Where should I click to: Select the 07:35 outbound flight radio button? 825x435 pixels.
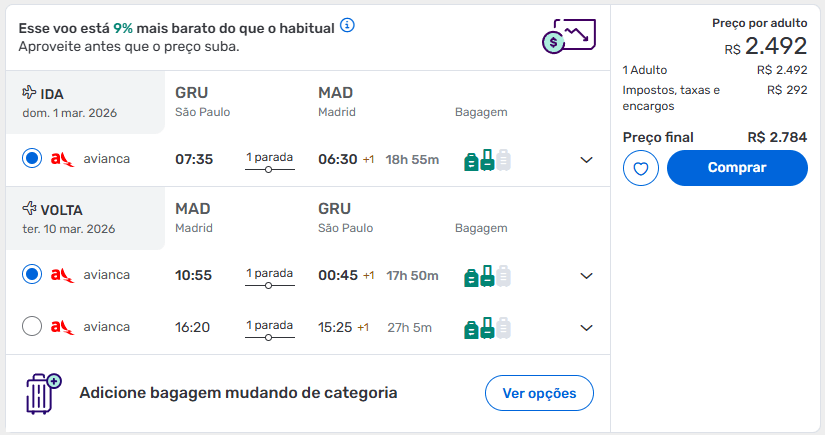pyautogui.click(x=32, y=158)
